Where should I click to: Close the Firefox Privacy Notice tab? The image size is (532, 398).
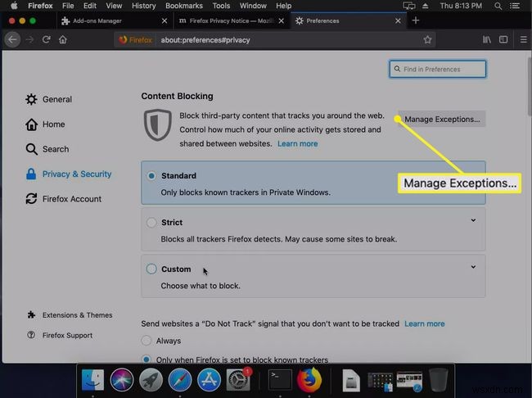click(282, 20)
